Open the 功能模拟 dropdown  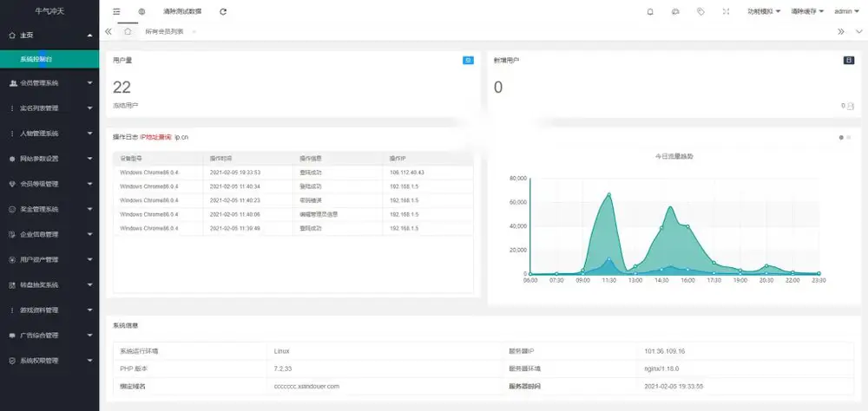click(764, 11)
